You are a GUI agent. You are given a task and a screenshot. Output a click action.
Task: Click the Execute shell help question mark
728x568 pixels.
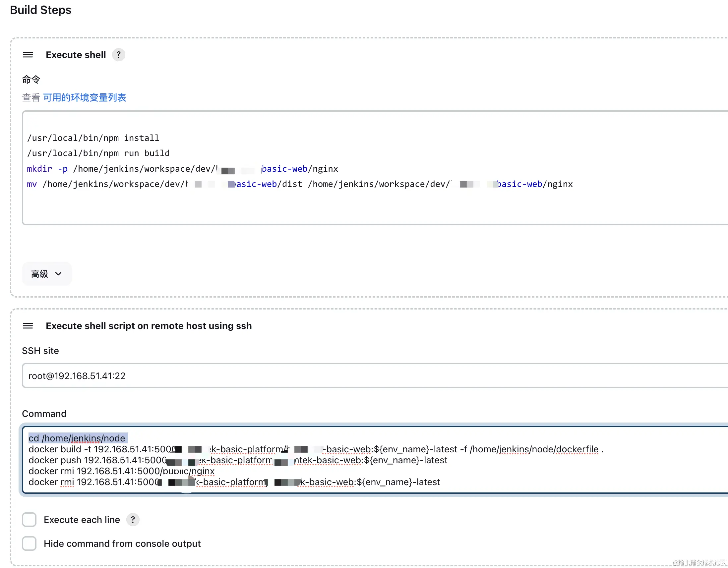click(118, 55)
